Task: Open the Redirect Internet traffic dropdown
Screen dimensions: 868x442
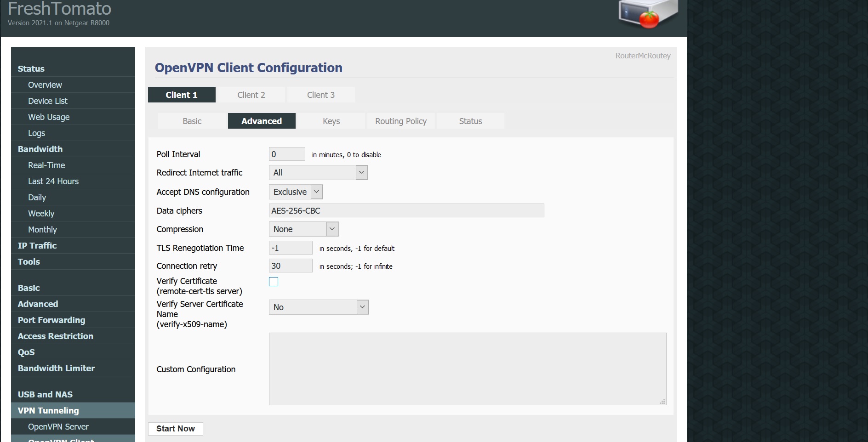Action: [x=318, y=173]
